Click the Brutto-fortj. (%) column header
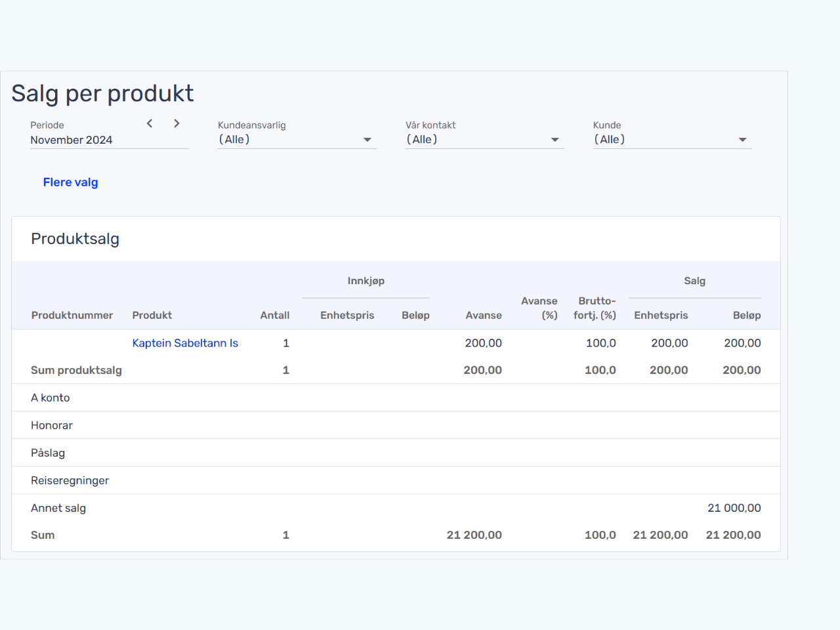This screenshot has width=840, height=630. [x=595, y=308]
